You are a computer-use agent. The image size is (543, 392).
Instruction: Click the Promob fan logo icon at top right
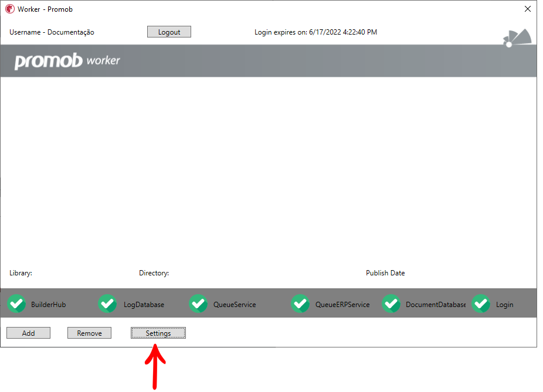517,38
